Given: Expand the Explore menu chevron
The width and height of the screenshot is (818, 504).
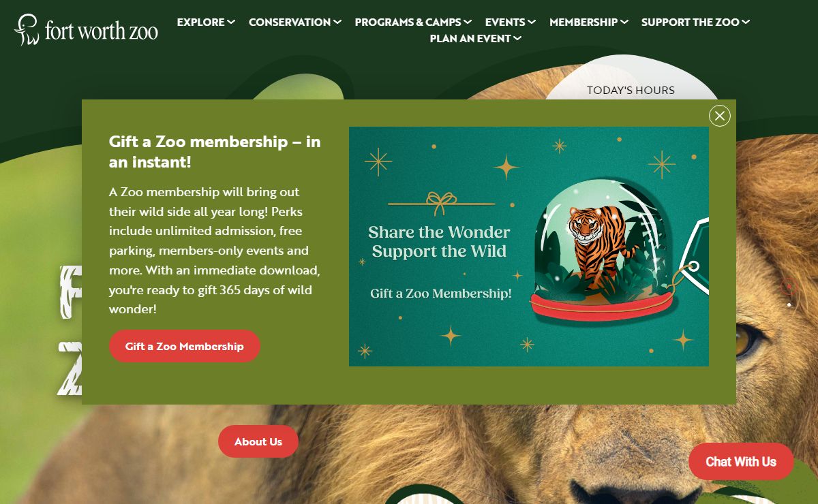Looking at the screenshot, I should click(231, 22).
